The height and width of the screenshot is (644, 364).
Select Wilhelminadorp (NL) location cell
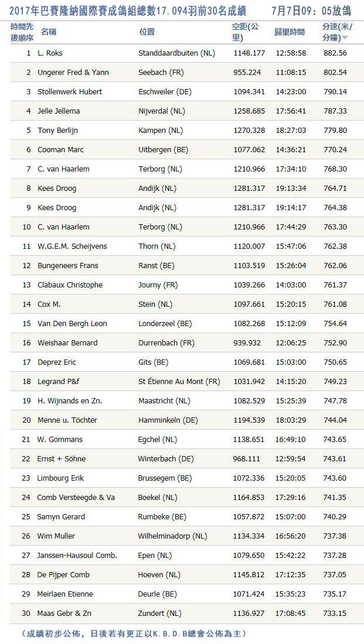point(172,536)
